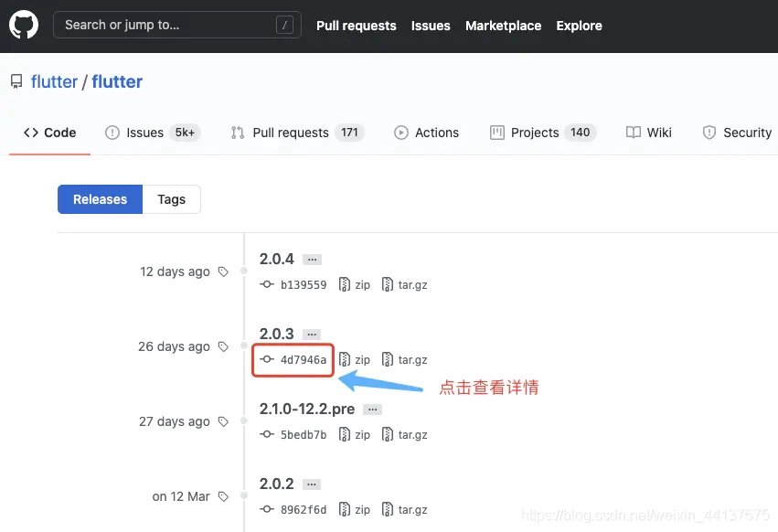Open the repository Pull requests 171 tab
Viewport: 778px width, 532px height.
[298, 133]
